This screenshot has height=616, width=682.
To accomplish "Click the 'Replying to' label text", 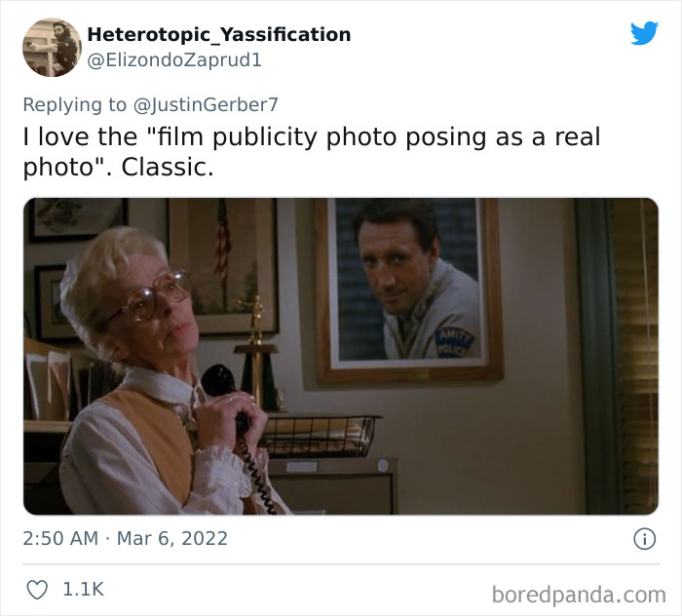I will 74,105.
